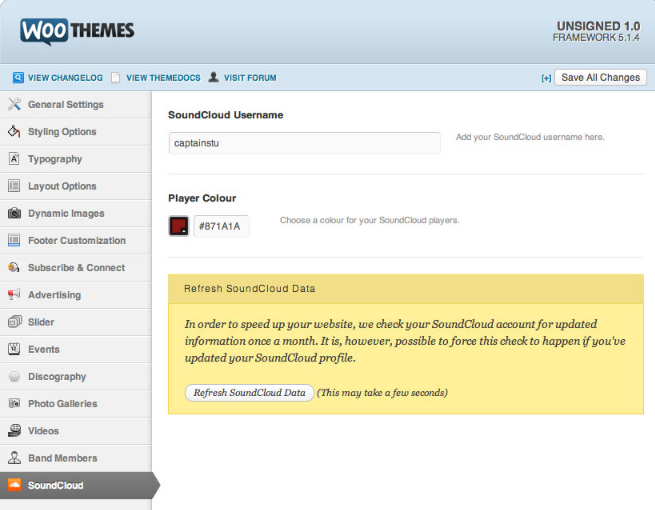This screenshot has height=510, width=655.
Task: Open Styling Options section
Action: point(76,132)
